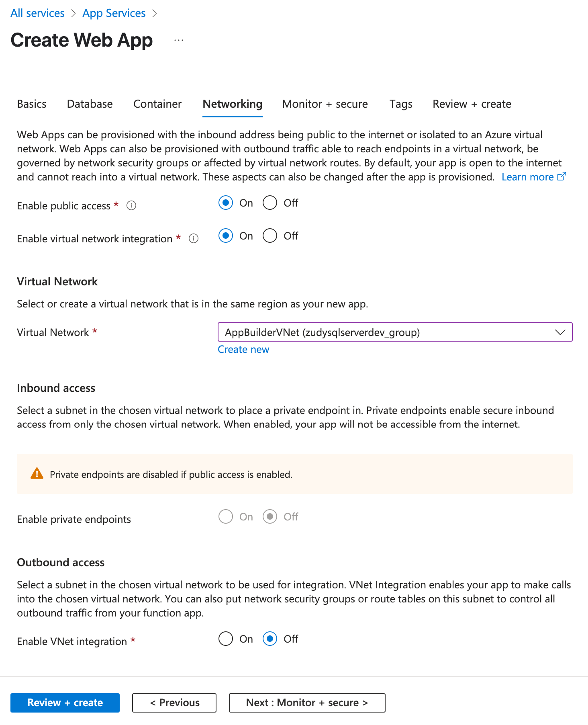Navigate to All services breadcrumb
The height and width of the screenshot is (725, 588).
[x=37, y=13]
